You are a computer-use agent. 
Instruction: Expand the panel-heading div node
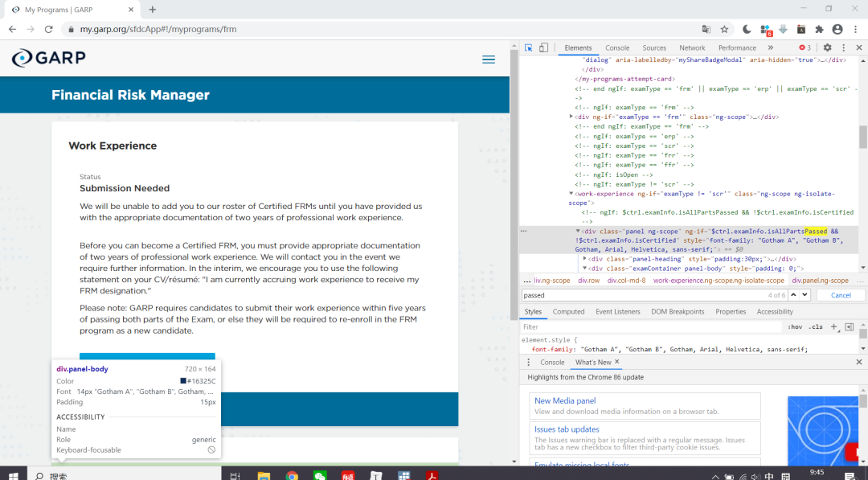coord(585,259)
